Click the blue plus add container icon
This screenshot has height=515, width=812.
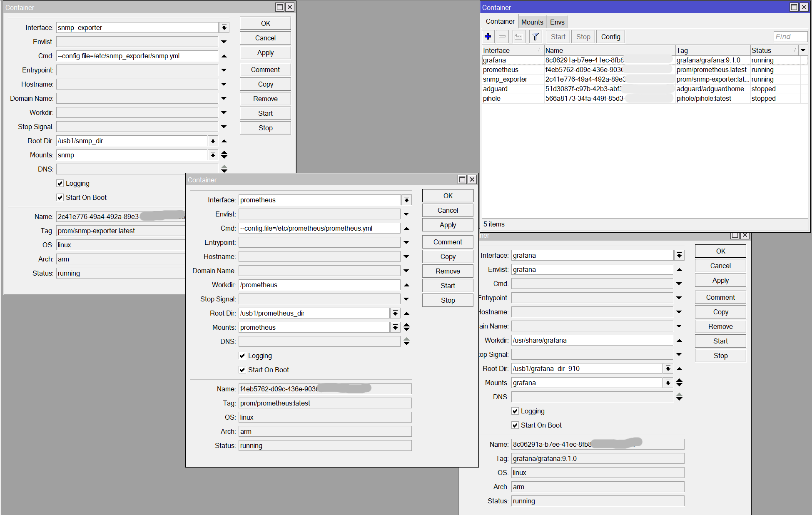click(x=488, y=37)
